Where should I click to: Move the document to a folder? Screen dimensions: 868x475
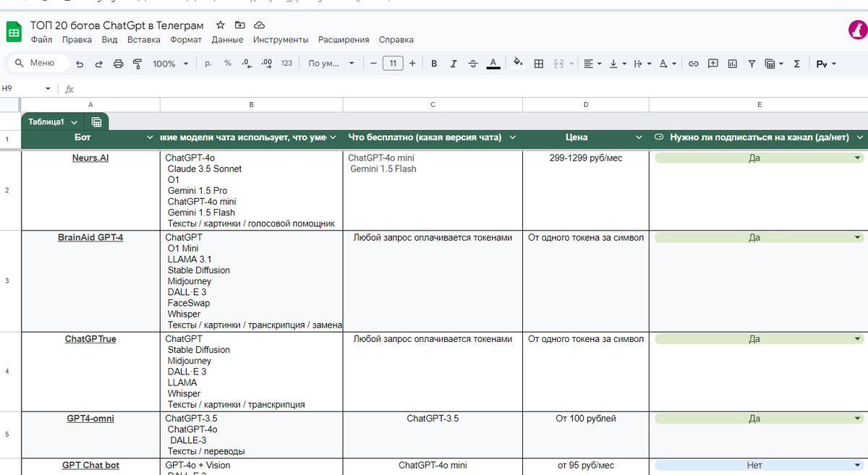click(x=240, y=25)
